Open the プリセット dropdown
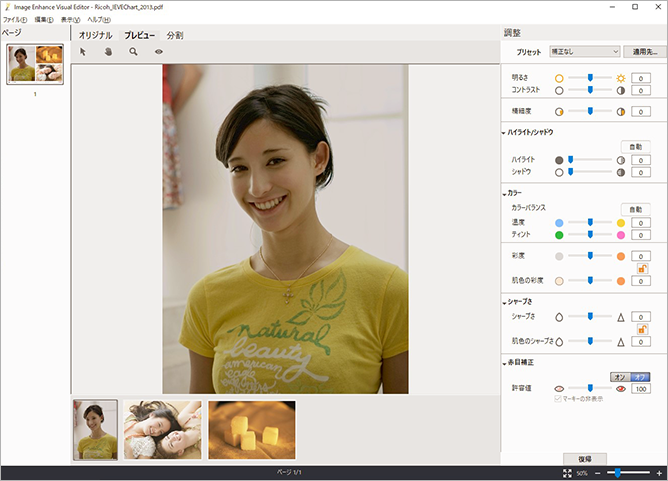The width and height of the screenshot is (668, 481). pos(584,50)
